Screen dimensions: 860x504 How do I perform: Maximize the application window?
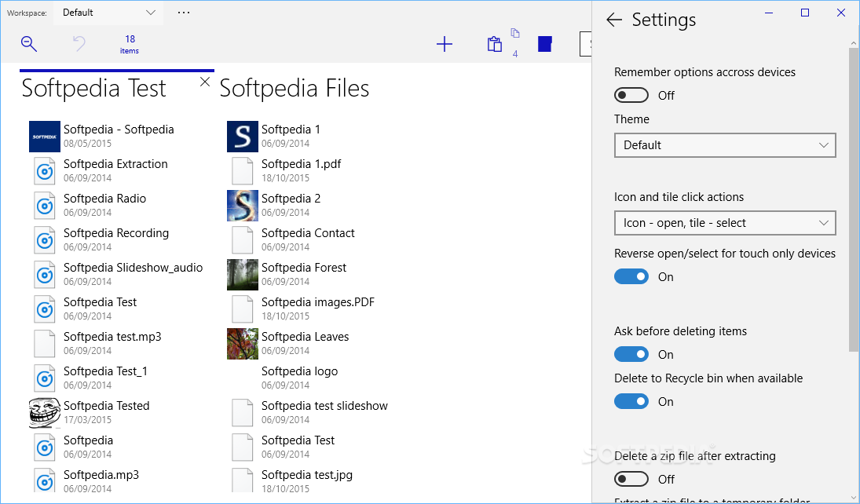(804, 13)
